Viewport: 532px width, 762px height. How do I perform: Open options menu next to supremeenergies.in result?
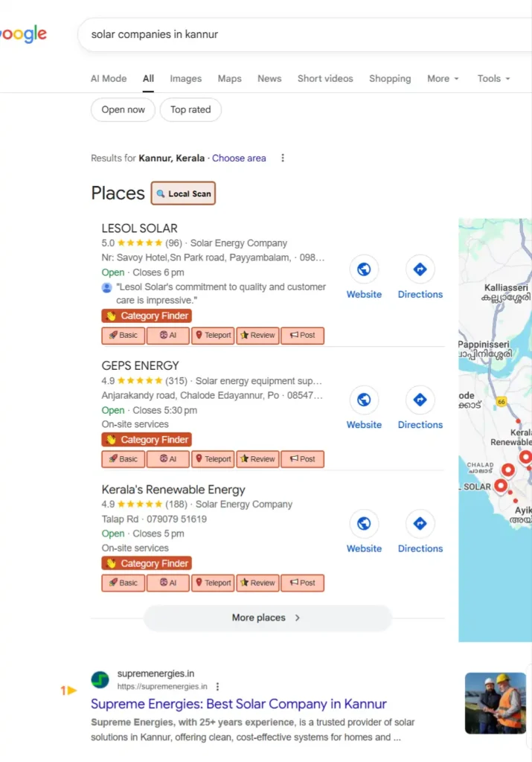click(217, 685)
